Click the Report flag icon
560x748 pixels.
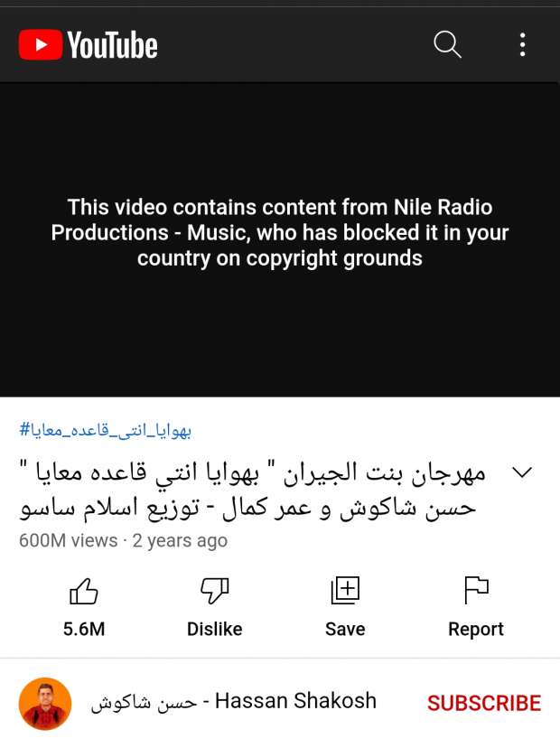476,590
